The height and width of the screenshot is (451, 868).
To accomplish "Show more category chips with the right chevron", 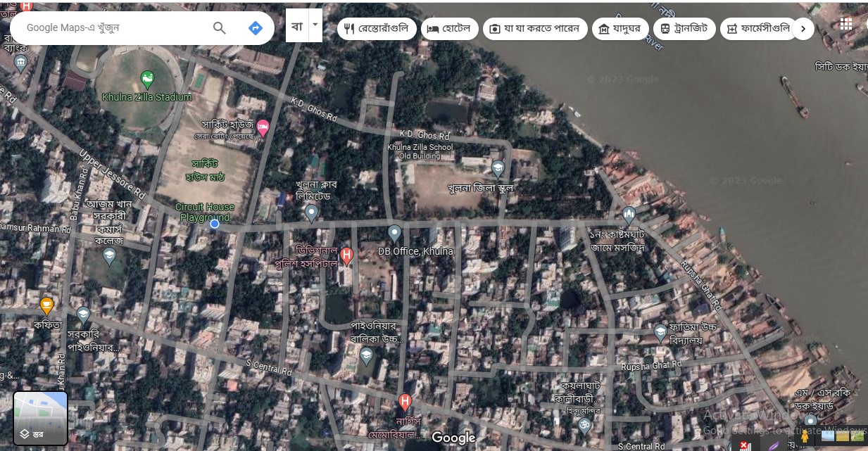I will (803, 29).
